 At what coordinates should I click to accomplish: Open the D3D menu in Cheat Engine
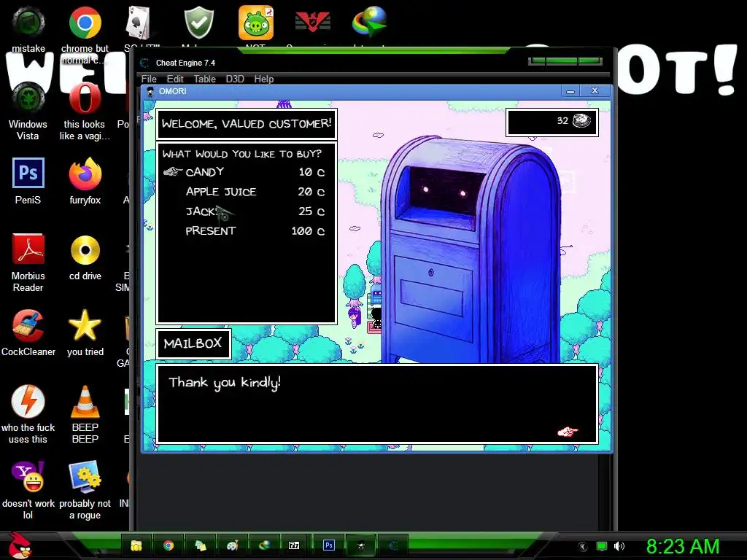click(235, 79)
